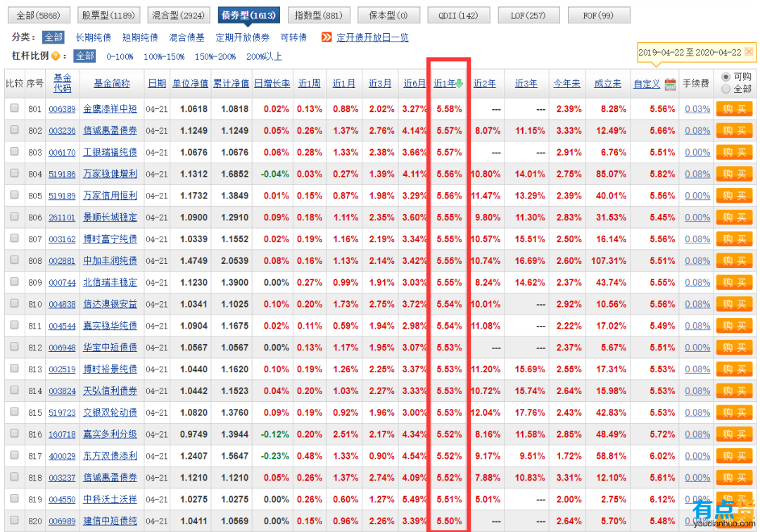Click the question mark icon beside 杠杆比例
The height and width of the screenshot is (532, 760).
tap(56, 56)
